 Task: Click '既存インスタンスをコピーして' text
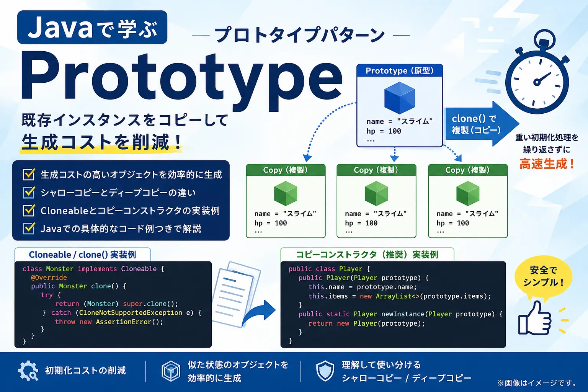tap(125, 120)
